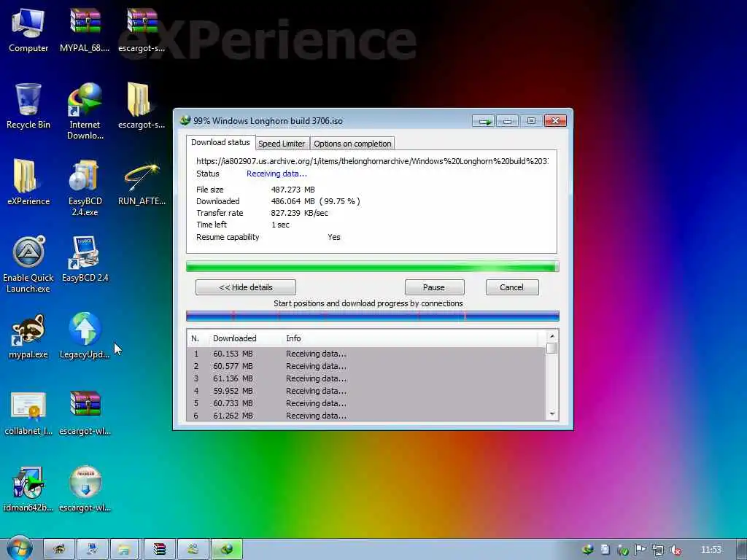The width and height of the screenshot is (747, 560).
Task: Click the connections list scroll down arrow
Action: pyautogui.click(x=552, y=414)
